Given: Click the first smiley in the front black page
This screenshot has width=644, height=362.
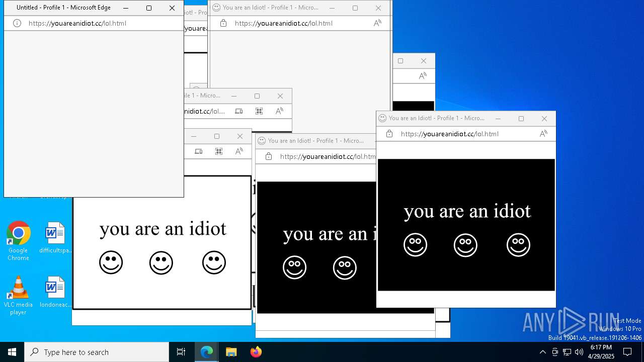Looking at the screenshot, I should point(416,245).
